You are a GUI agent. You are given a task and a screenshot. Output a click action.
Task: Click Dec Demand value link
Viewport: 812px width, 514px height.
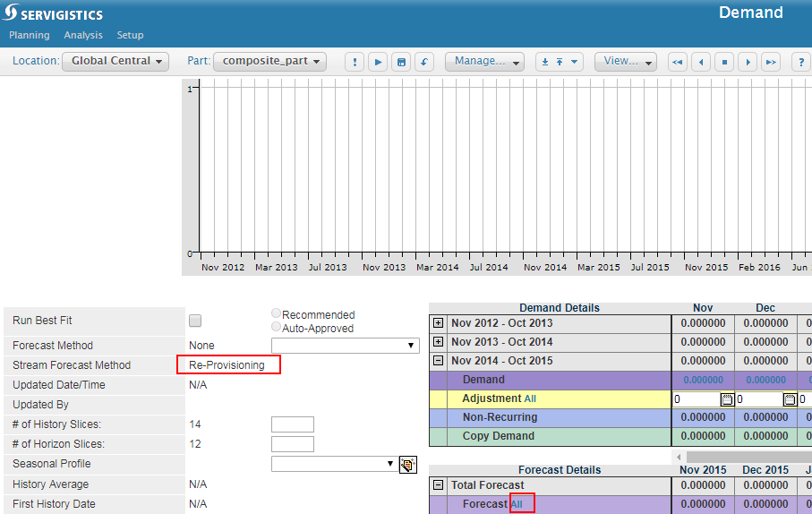tap(766, 380)
